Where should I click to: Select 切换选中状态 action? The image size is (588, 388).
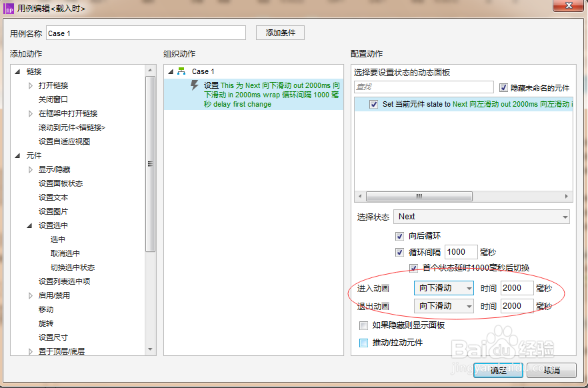pos(73,267)
